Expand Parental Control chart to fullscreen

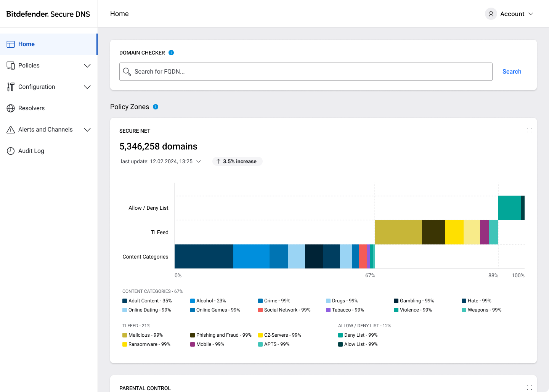pyautogui.click(x=529, y=387)
